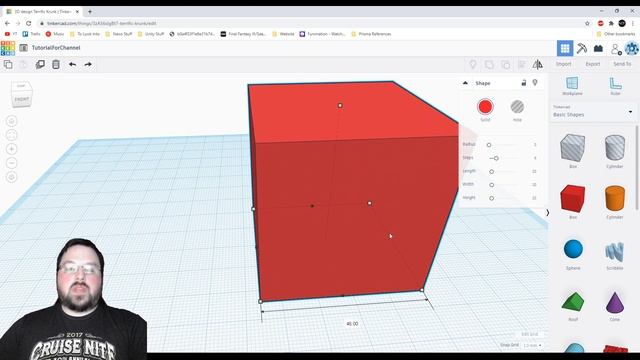This screenshot has height=360, width=640.
Task: Set shape to Hole
Action: [517, 107]
